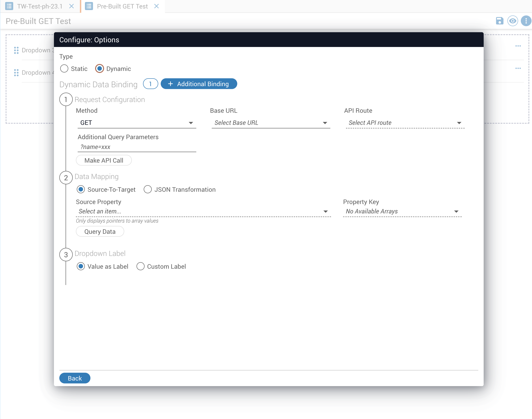Click Dropdown 3 drag handle icon
Image resolution: width=532 pixels, height=419 pixels.
point(16,50)
